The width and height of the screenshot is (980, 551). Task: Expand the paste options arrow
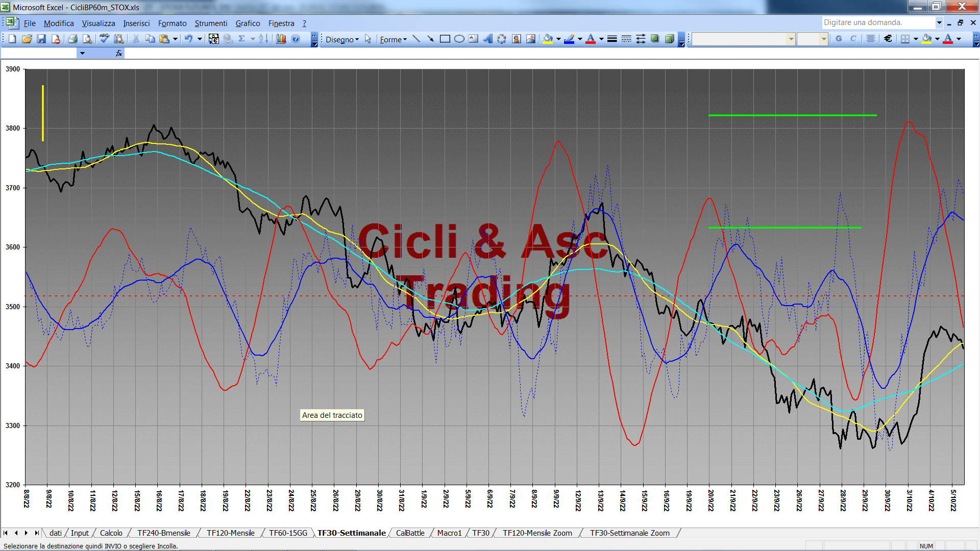coord(175,39)
